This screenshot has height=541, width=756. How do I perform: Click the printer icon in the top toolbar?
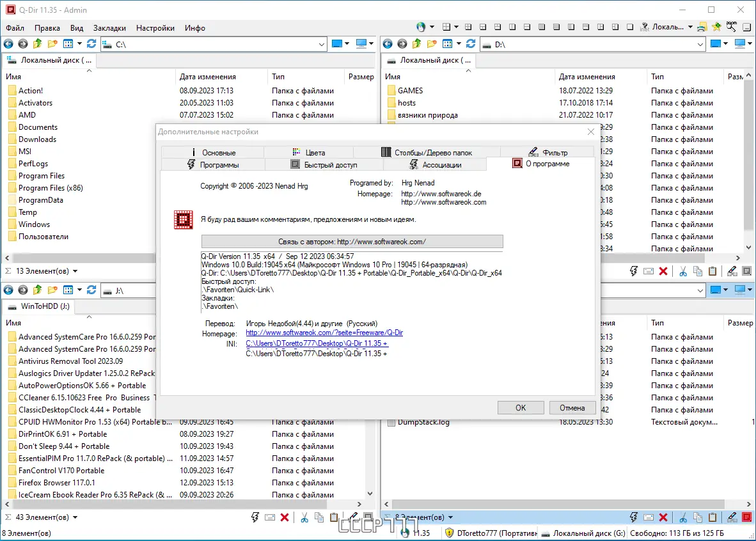click(x=702, y=27)
